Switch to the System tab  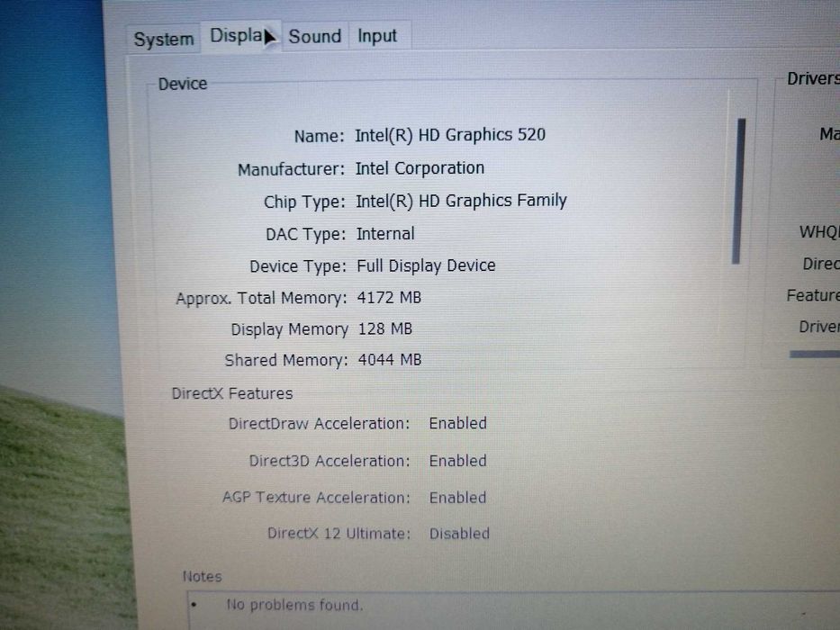[x=163, y=39]
